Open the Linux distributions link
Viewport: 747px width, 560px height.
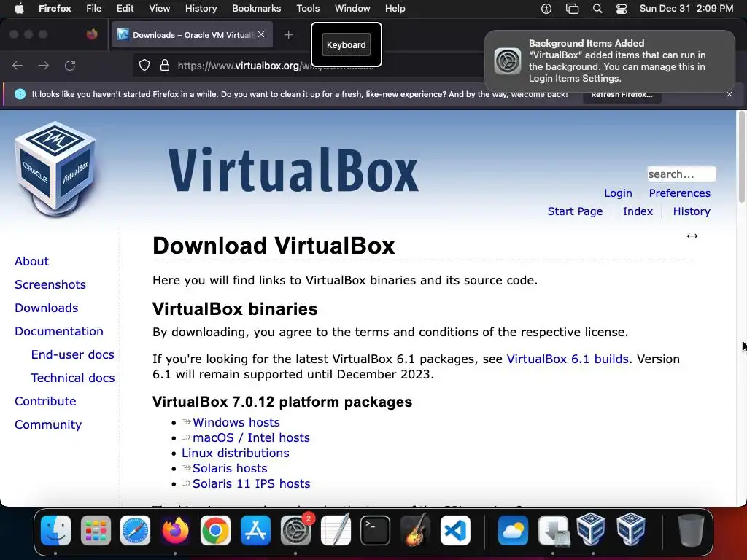(236, 453)
